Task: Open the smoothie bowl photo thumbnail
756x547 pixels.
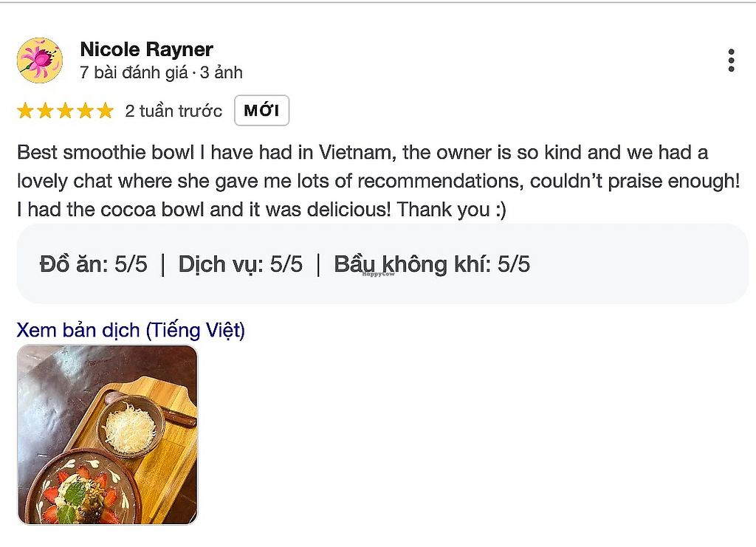Action: point(107,435)
